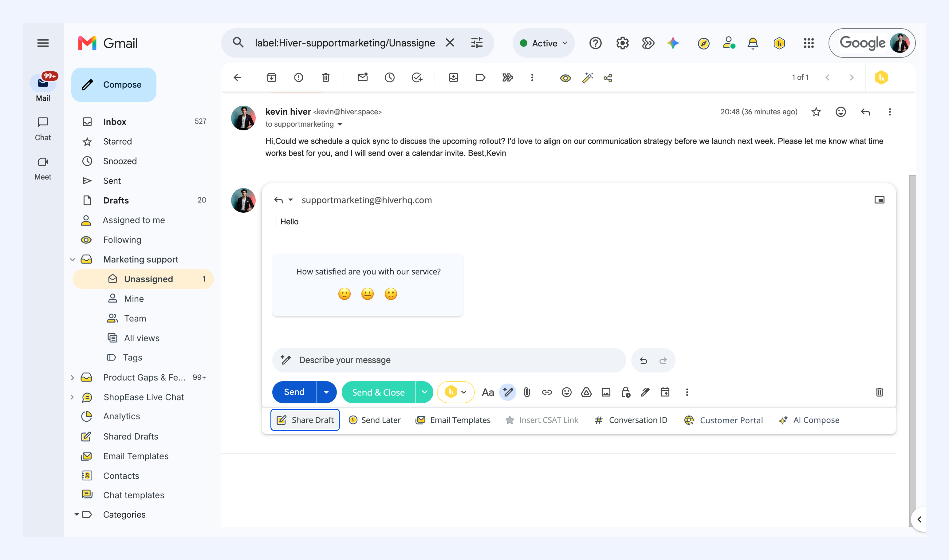Toggle confidential mode lock icon
The height and width of the screenshot is (560, 949).
pos(626,392)
